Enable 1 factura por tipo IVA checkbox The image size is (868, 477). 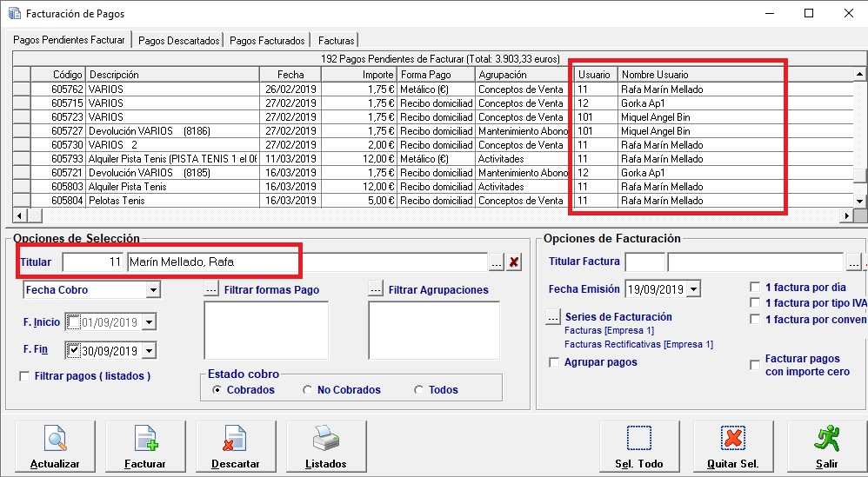click(755, 302)
